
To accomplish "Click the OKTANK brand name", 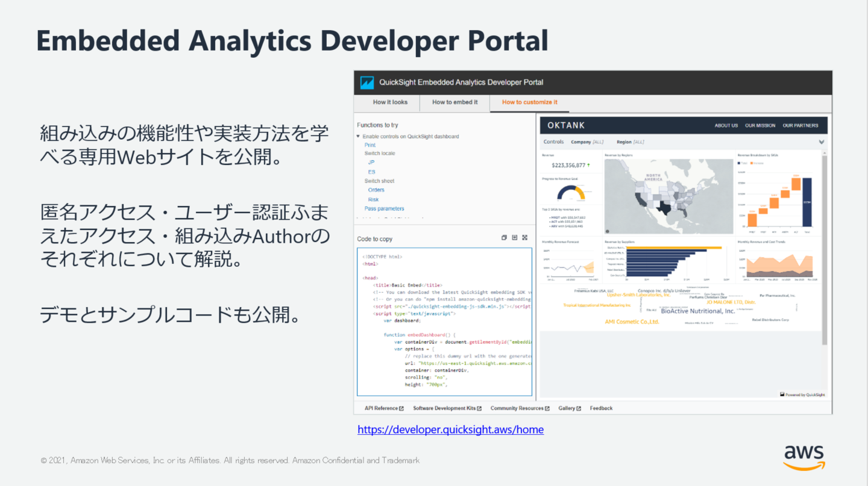I will coord(566,125).
